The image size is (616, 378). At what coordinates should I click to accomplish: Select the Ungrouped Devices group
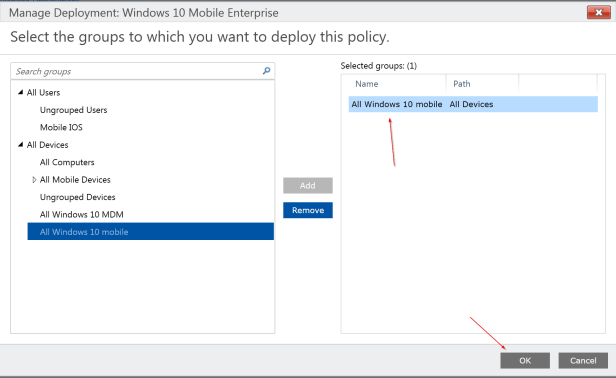[x=78, y=197]
